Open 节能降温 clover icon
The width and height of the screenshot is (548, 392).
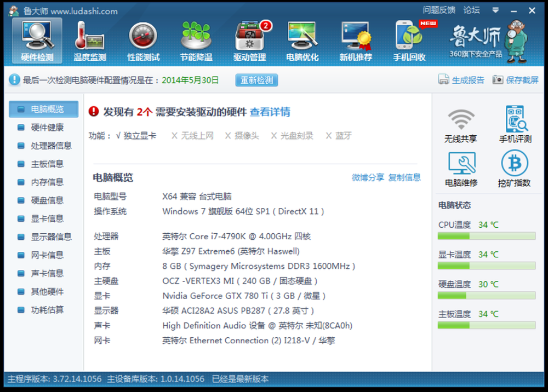(x=196, y=41)
